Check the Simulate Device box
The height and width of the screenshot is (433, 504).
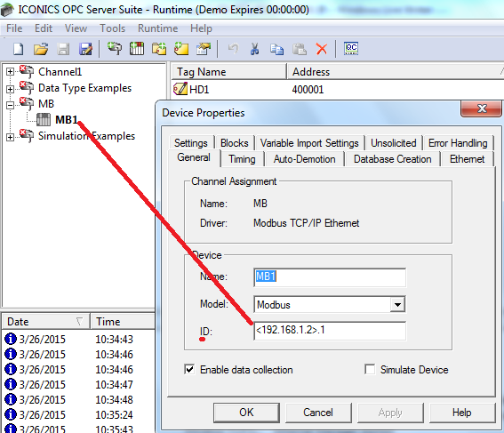pos(370,369)
